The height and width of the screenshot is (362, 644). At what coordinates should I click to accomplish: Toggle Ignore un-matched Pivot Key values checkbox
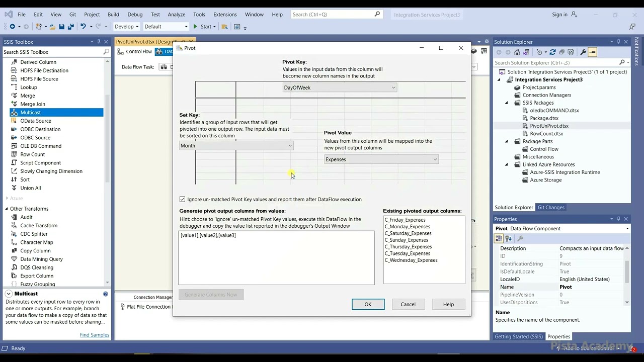tap(183, 200)
